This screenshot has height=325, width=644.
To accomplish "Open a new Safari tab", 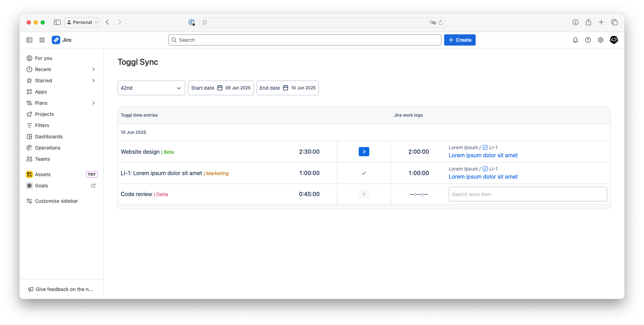I will point(601,22).
